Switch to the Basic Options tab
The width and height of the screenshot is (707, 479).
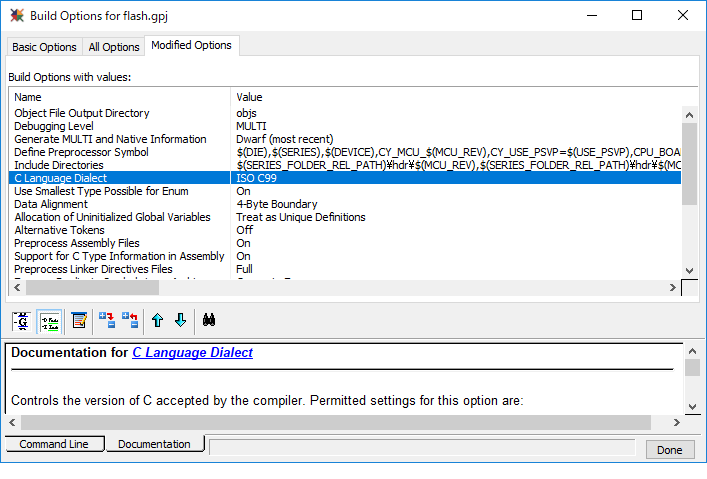click(x=44, y=47)
